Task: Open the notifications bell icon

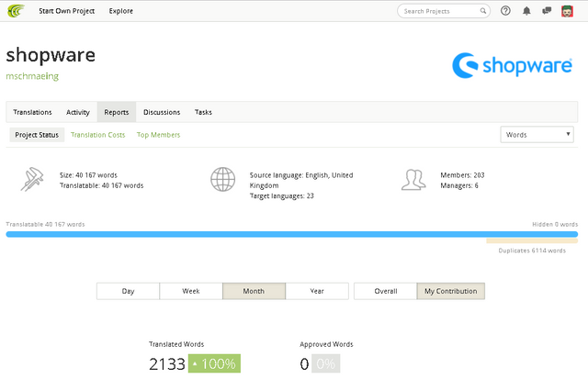Action: (526, 11)
